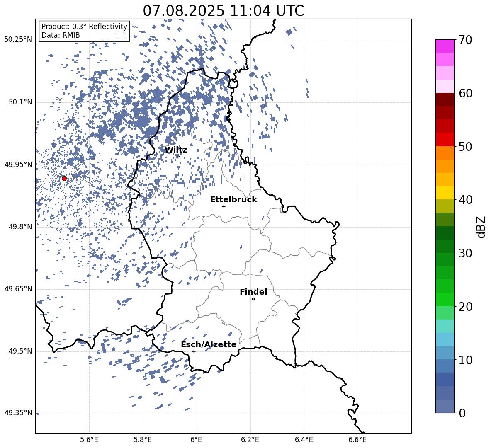Pick the bright green swatch just above 20 dBZ

click(445, 299)
